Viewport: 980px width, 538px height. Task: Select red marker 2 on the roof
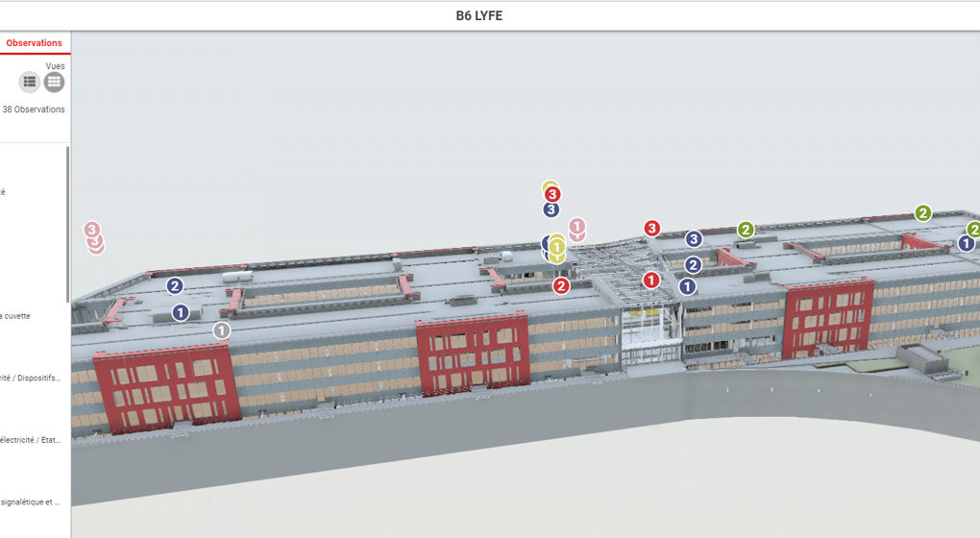[561, 285]
